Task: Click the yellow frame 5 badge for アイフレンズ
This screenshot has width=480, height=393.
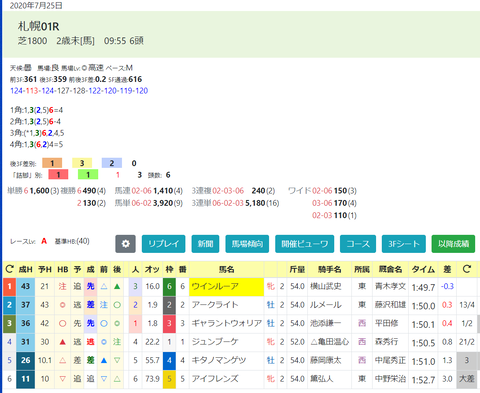Action: 169,379
